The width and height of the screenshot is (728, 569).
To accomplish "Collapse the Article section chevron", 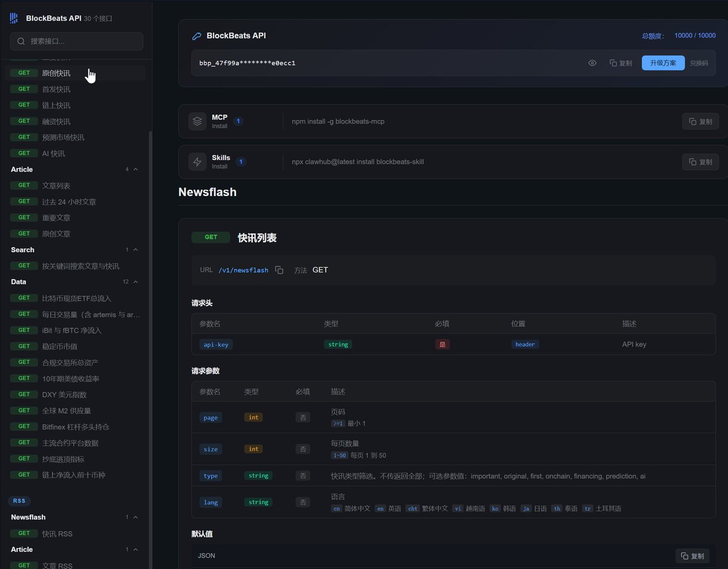I will click(135, 169).
